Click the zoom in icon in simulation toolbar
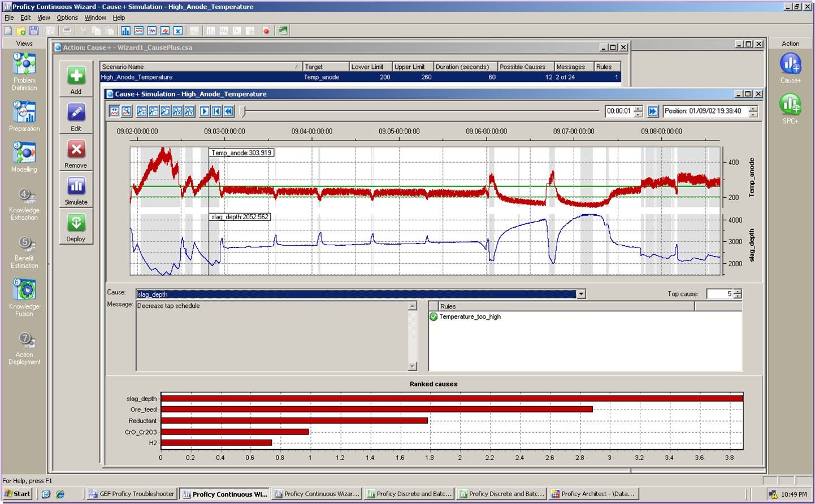 (x=142, y=111)
